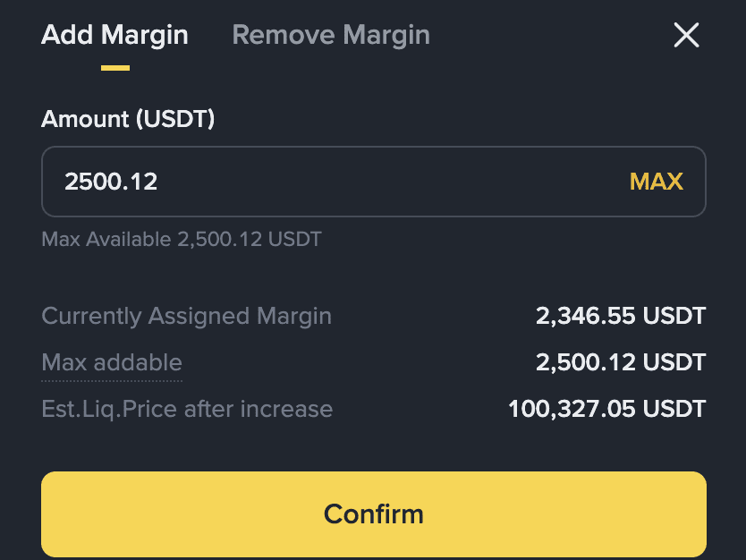
Task: Click the entered 2500.12 amount text
Action: tap(111, 182)
